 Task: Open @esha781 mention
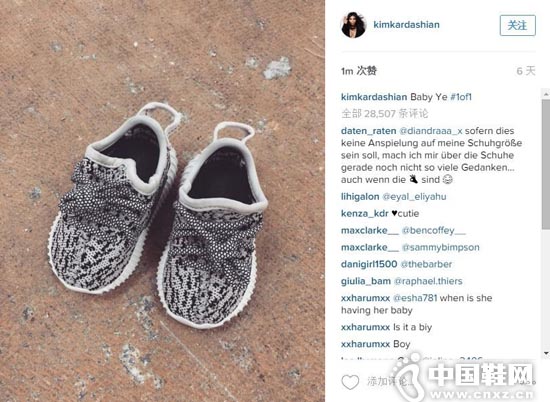(x=415, y=298)
